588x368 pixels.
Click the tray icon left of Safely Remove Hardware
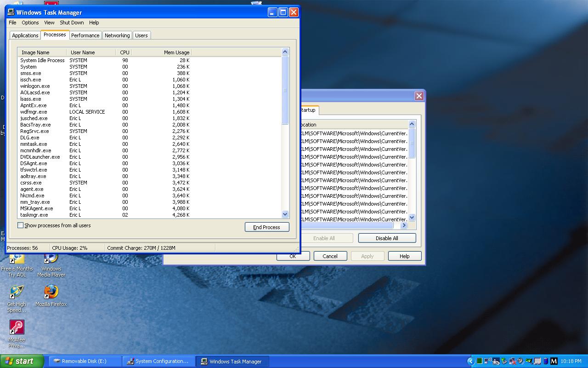pos(496,361)
